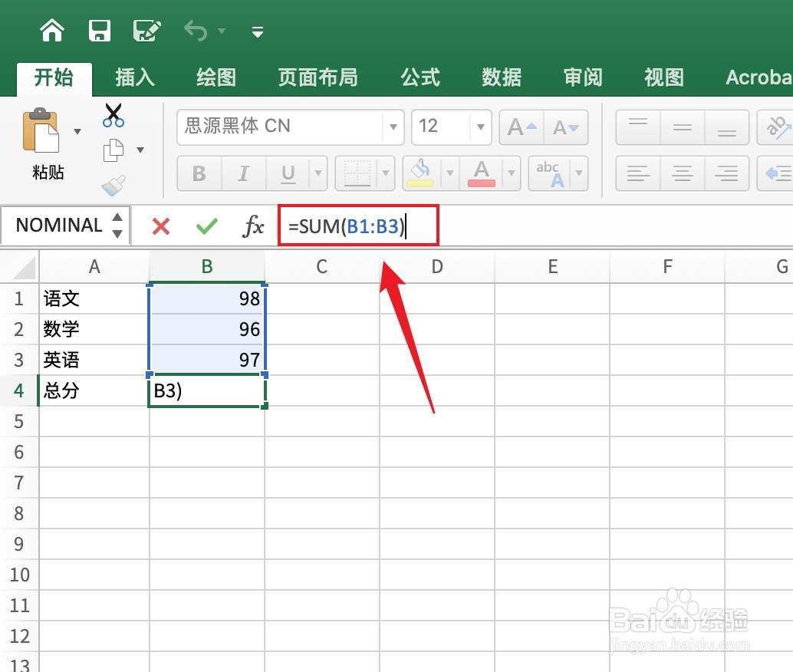This screenshot has height=672, width=793.
Task: Open the 数据 tab
Action: (502, 78)
